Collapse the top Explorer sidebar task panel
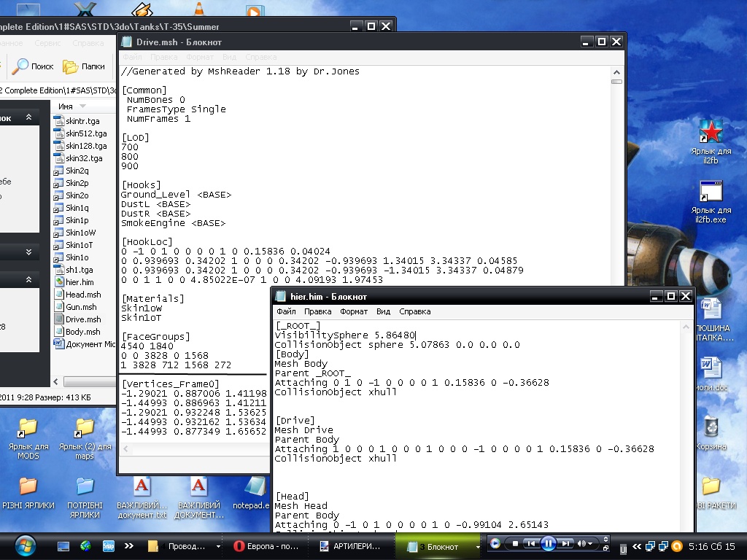Screen dimensions: 747x560 tap(28, 117)
